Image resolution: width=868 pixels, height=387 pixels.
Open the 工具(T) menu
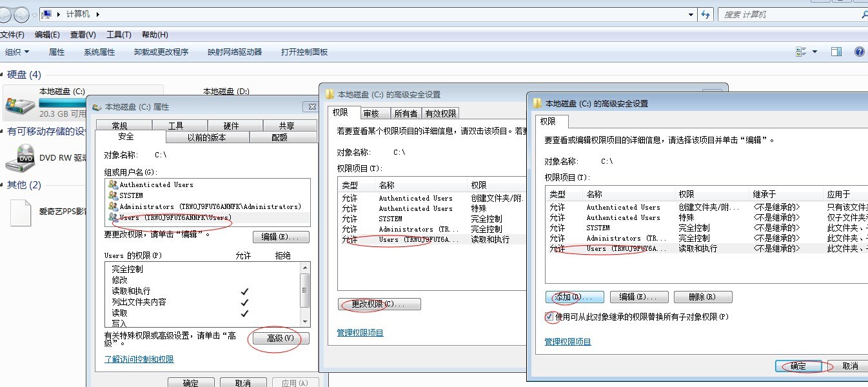tap(119, 35)
